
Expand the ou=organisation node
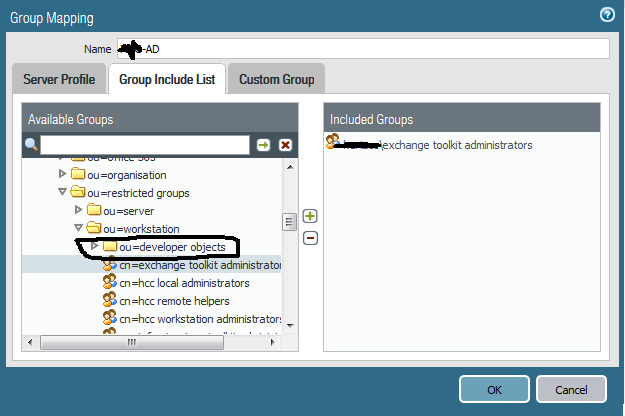coord(62,174)
